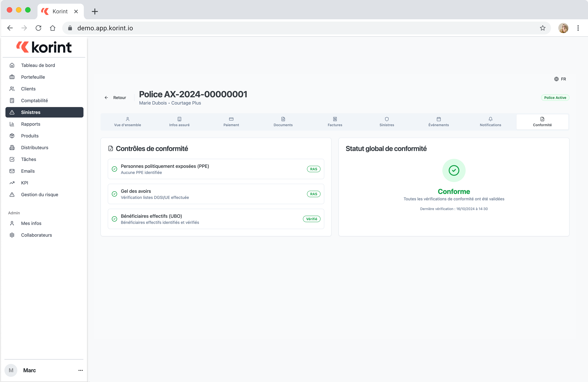Click the Police Active status badge

[555, 97]
